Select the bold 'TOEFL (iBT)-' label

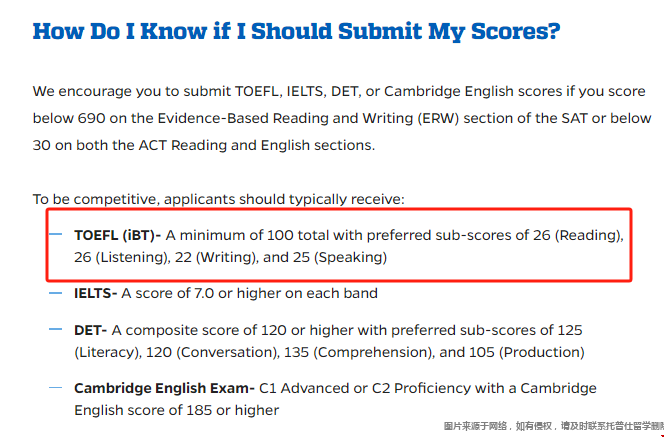[118, 237]
